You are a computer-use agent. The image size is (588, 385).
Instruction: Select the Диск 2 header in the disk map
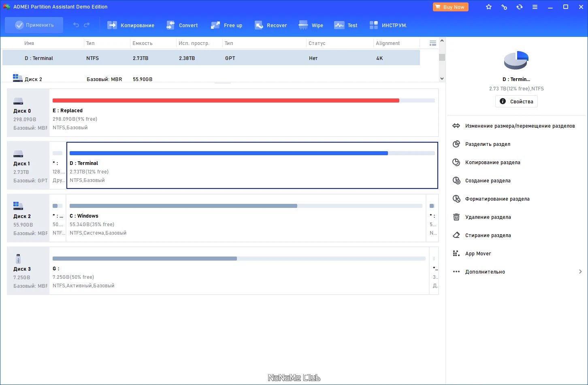click(x=28, y=218)
